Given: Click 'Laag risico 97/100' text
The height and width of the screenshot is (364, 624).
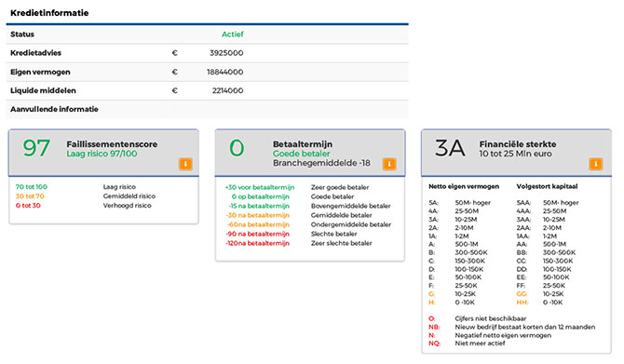Looking at the screenshot, I should (x=102, y=154).
